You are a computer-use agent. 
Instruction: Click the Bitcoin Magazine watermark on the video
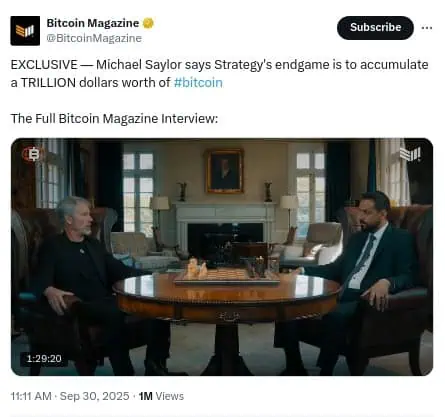[x=410, y=154]
